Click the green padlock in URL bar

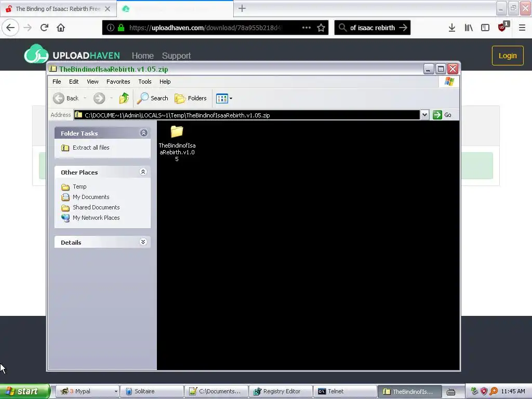click(x=121, y=28)
